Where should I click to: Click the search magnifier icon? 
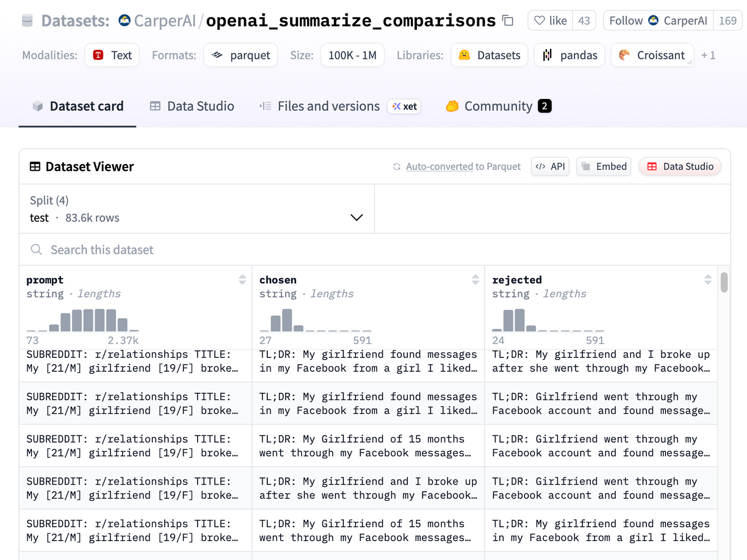(36, 250)
